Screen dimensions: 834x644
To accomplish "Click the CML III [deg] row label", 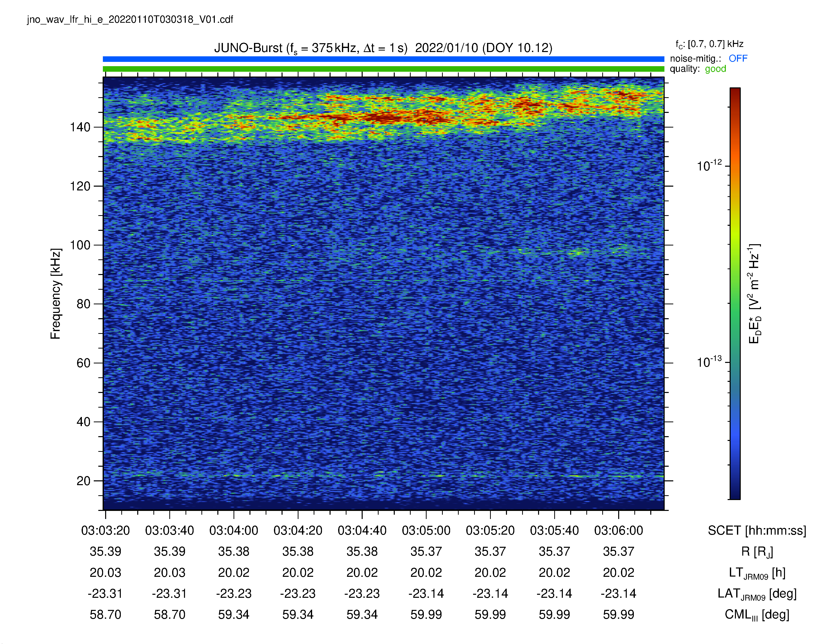I will click(757, 615).
